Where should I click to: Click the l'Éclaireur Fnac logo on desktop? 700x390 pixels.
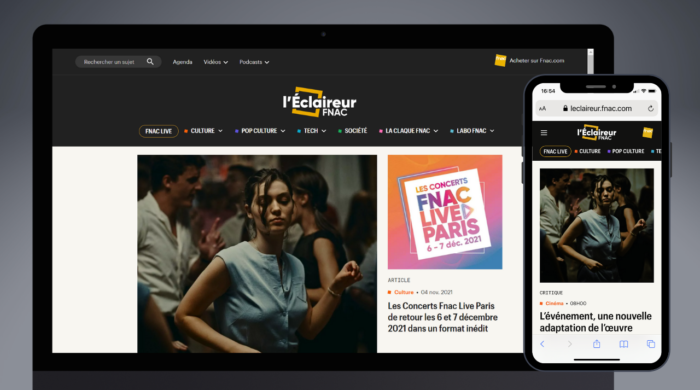[x=320, y=102]
